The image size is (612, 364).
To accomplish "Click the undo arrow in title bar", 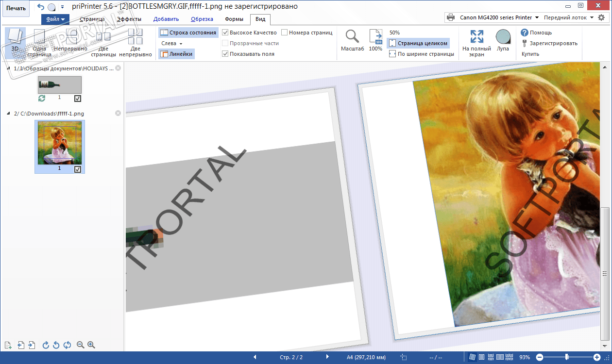I will [40, 7].
